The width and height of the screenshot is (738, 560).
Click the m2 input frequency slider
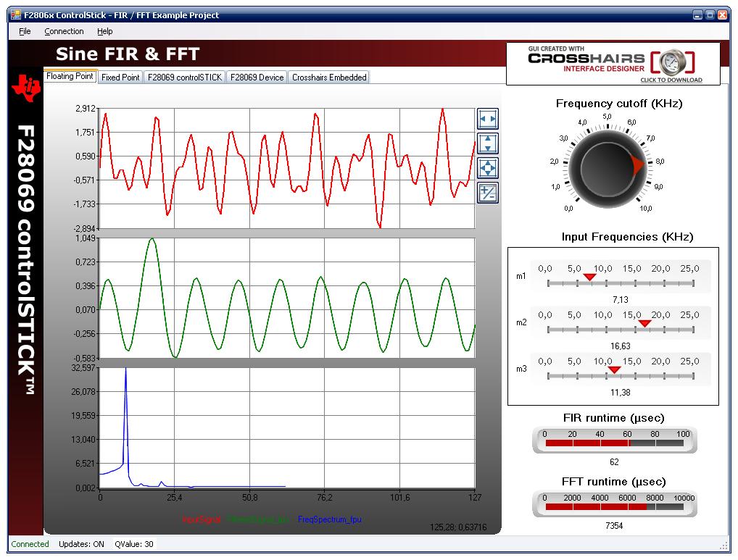(x=621, y=322)
